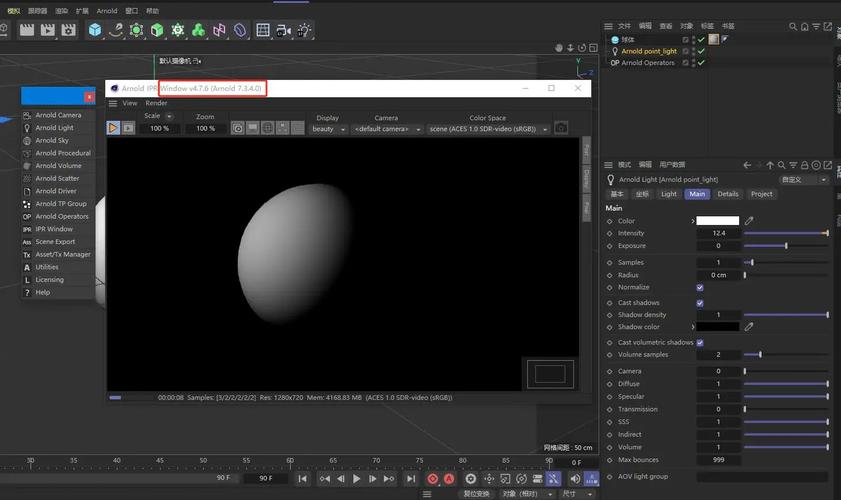Image resolution: width=841 pixels, height=500 pixels.
Task: Select Licensing from the Arnold menu
Action: [x=58, y=280]
